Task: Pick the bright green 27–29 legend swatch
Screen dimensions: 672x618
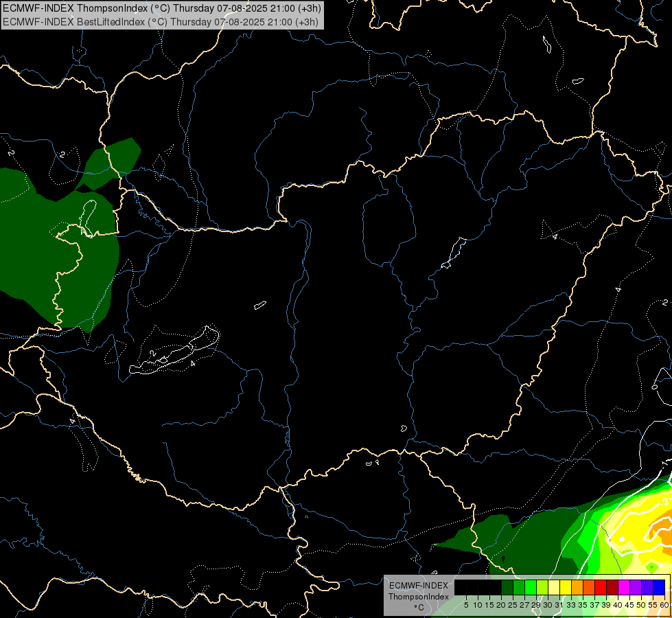Action: (x=531, y=587)
